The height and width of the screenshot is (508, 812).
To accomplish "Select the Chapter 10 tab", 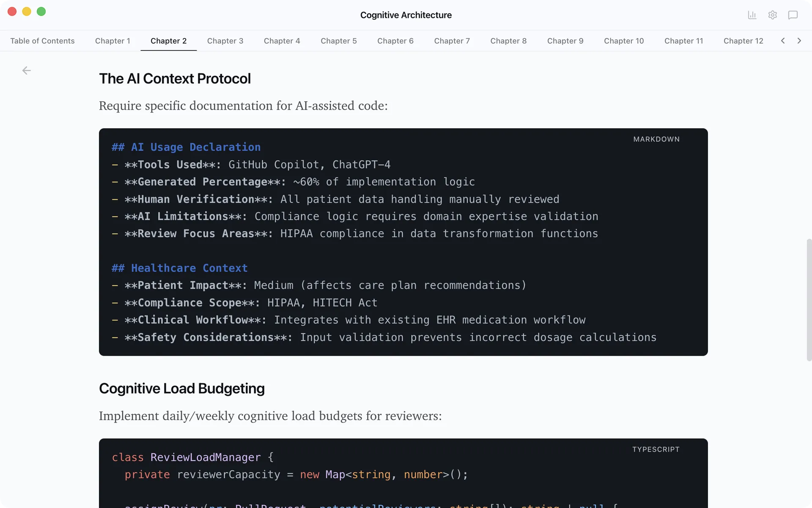I will [x=624, y=41].
